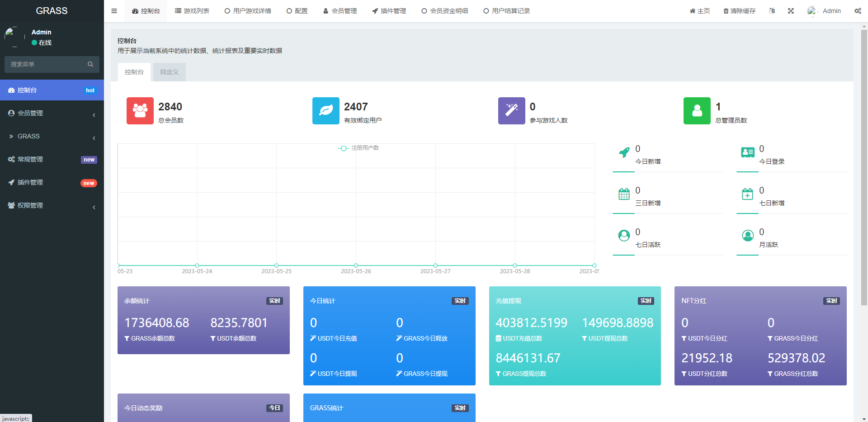Viewport: 868px width, 422px height.
Task: Click the hamburger menu icon next to GRASS logo
Action: (x=114, y=10)
